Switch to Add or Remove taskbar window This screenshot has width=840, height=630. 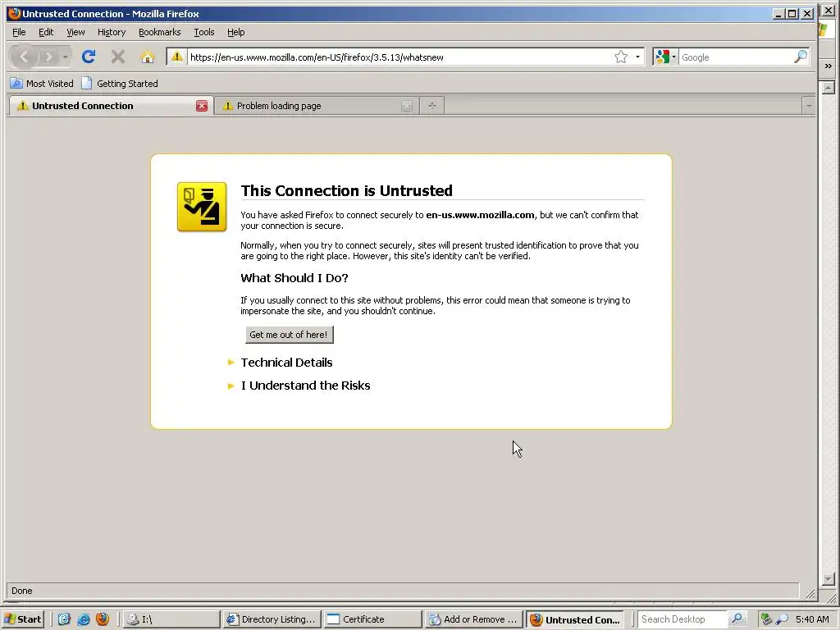[x=473, y=619]
